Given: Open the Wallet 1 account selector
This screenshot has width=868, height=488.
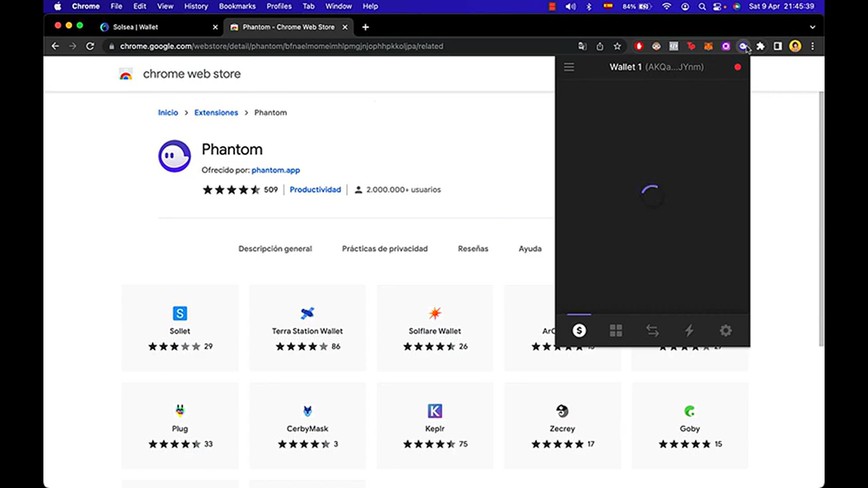Looking at the screenshot, I should click(656, 67).
